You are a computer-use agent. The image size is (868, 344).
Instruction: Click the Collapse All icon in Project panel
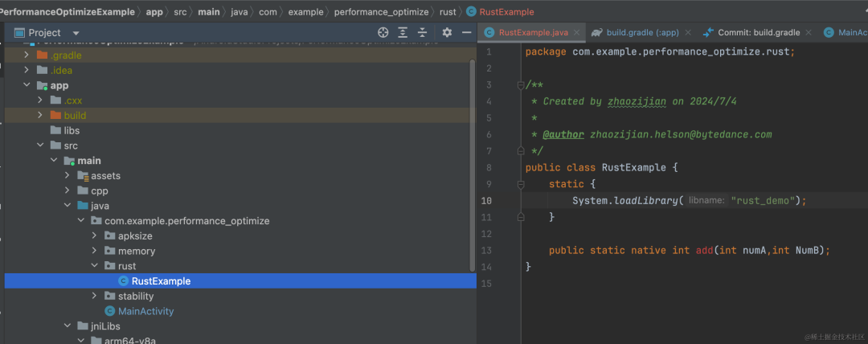click(423, 33)
